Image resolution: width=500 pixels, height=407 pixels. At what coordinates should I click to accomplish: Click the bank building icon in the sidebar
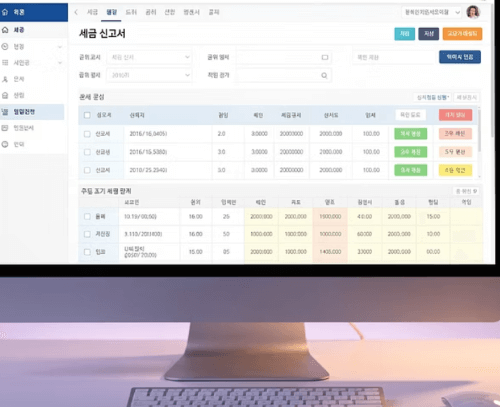point(5,95)
